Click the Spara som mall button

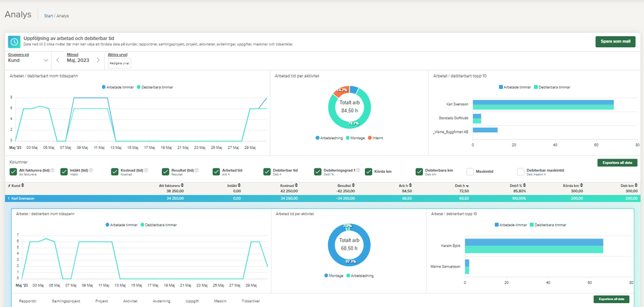(614, 41)
